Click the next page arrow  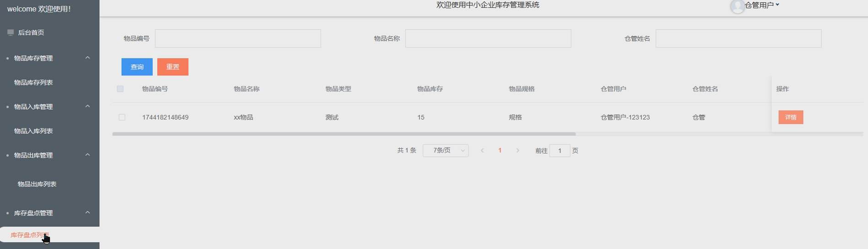pos(518,150)
